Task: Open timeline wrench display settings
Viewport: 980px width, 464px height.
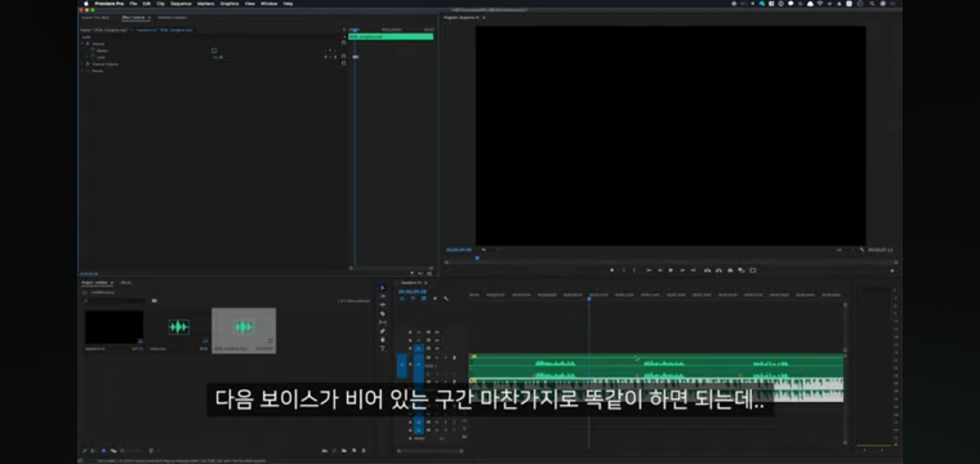Action: [x=446, y=299]
